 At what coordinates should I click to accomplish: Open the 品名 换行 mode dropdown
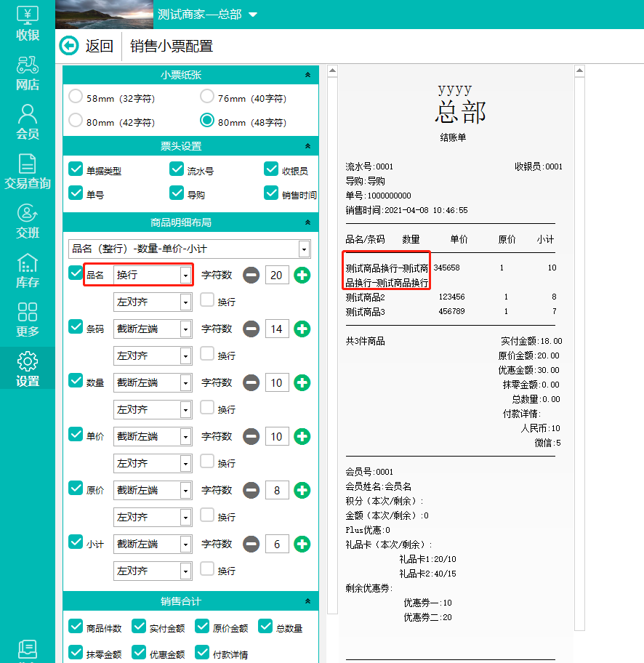[186, 275]
